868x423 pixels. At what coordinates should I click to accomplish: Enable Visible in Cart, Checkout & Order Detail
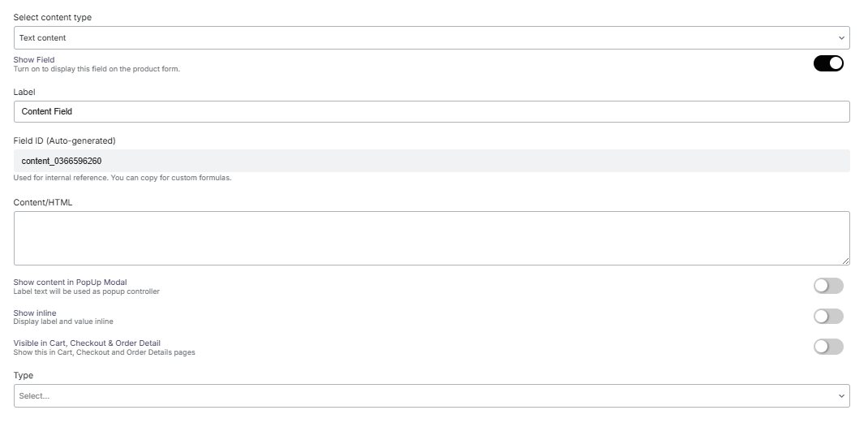tap(828, 347)
